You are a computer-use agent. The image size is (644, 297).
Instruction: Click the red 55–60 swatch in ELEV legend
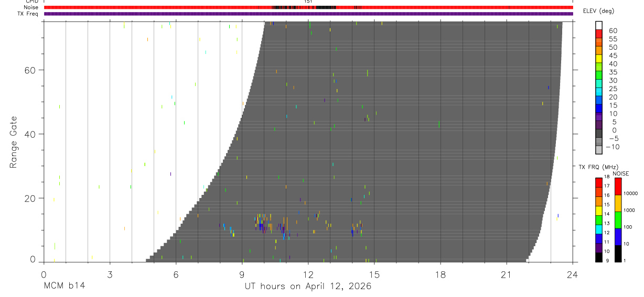click(x=599, y=34)
